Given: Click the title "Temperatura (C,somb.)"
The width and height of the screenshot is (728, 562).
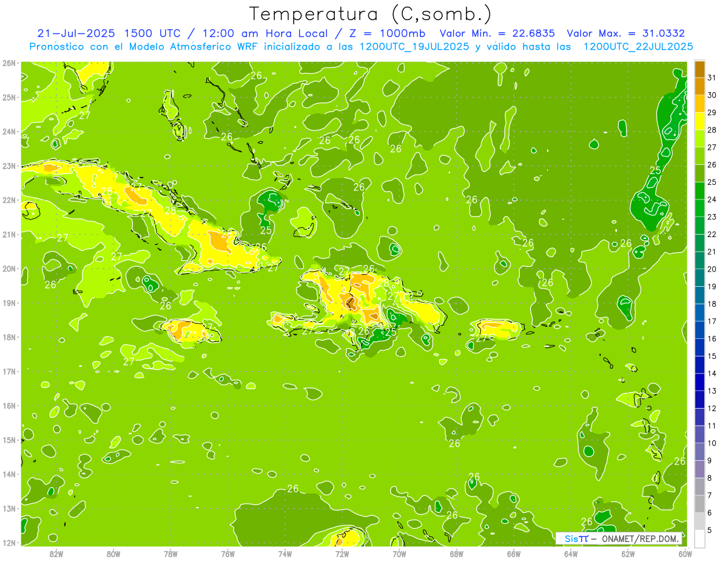Looking at the screenshot, I should (x=371, y=15).
